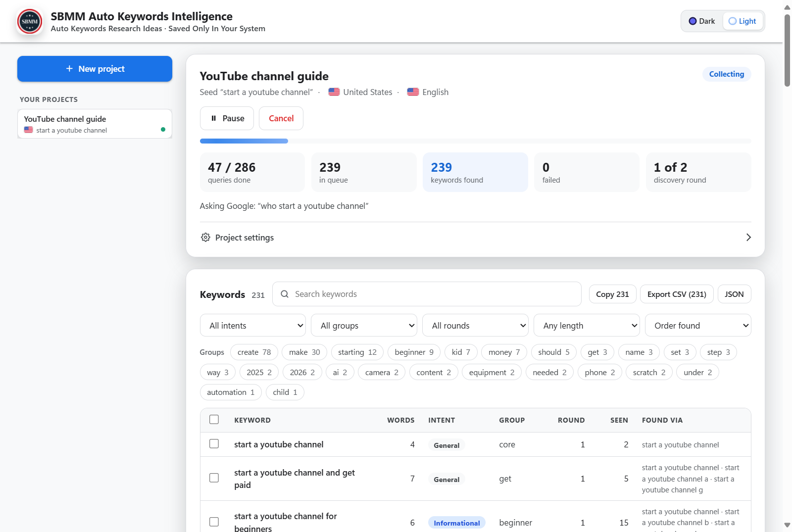Open the All groups dropdown
The image size is (792, 532).
tap(364, 326)
